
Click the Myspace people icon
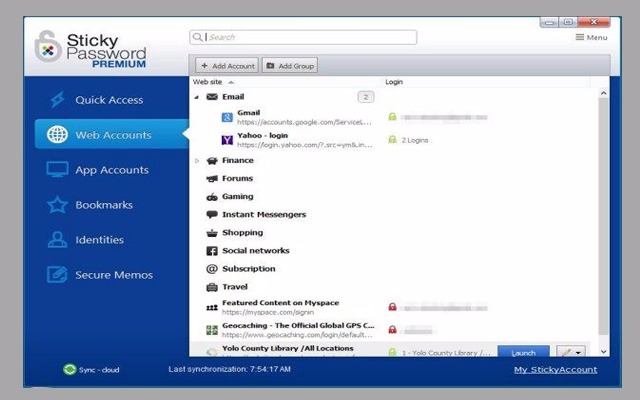pos(212,308)
